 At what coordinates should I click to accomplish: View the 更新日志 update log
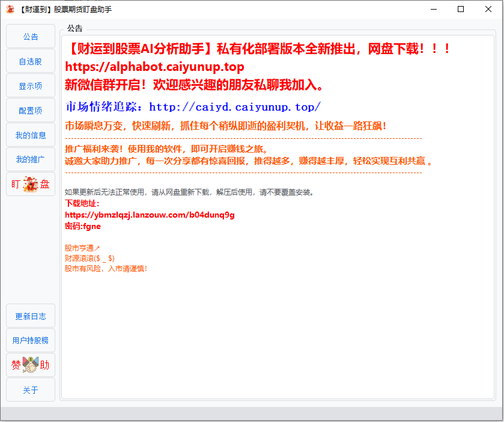click(30, 316)
